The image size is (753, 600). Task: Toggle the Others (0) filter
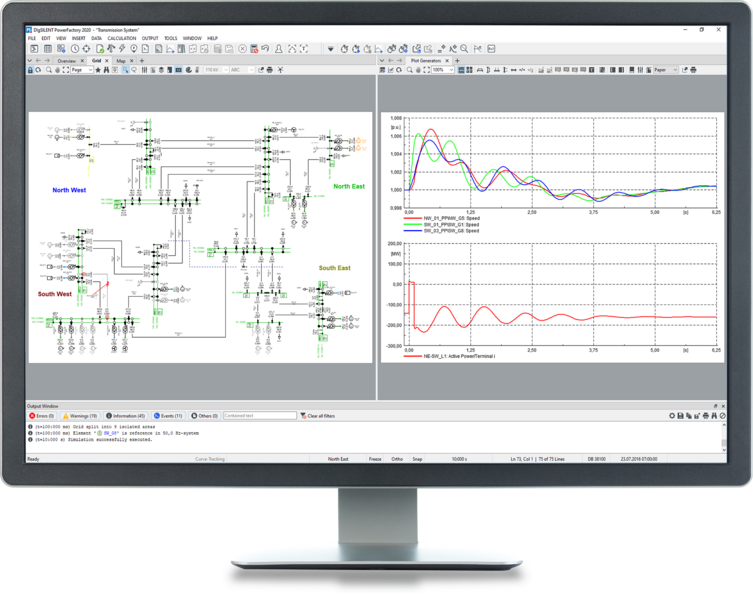tap(205, 416)
